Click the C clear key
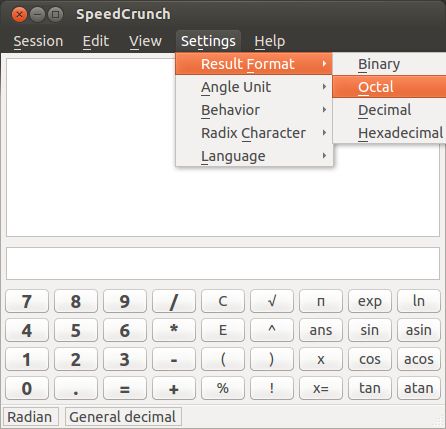 [x=223, y=301]
